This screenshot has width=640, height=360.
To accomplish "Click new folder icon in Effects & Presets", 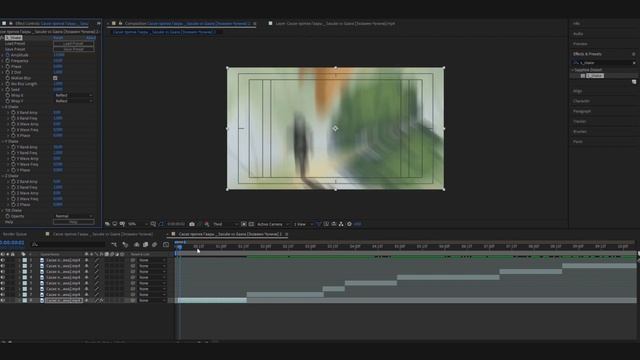I will pos(634,82).
